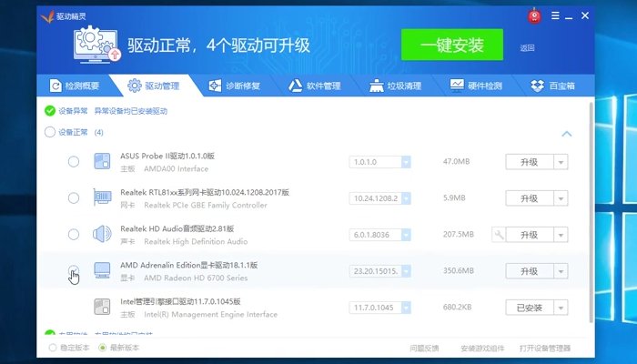Click the 软件管理 triangle icon
637x364 pixels.
(x=296, y=86)
